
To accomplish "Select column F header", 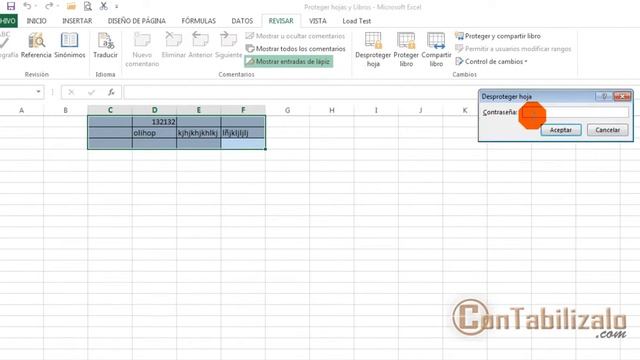I will point(243,110).
